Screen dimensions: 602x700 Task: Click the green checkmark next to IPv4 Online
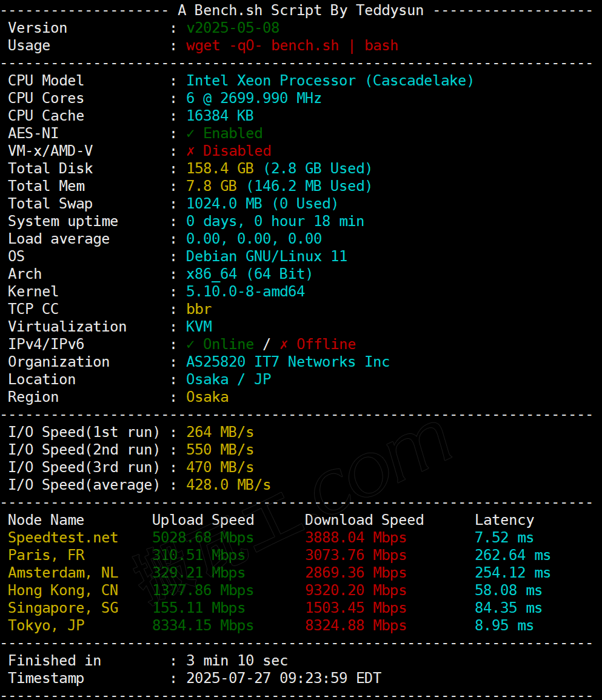(191, 344)
